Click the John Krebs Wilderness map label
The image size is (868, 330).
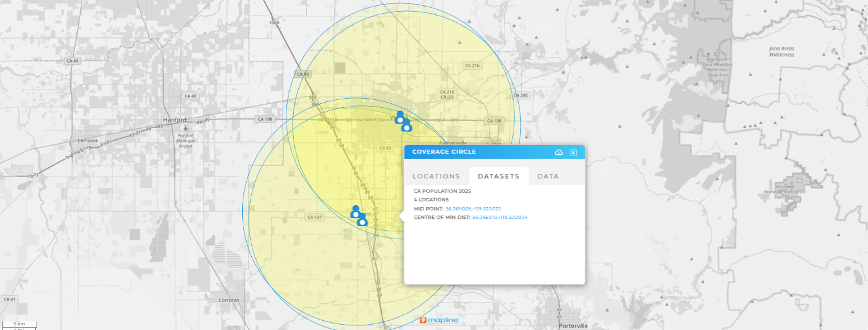(x=781, y=51)
